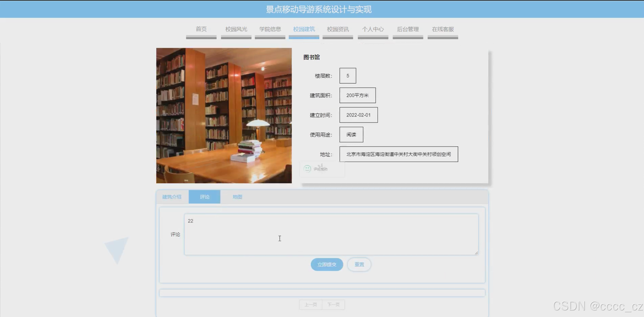Image resolution: width=644 pixels, height=317 pixels.
Task: Click the library bookshelf photo
Action: [224, 115]
